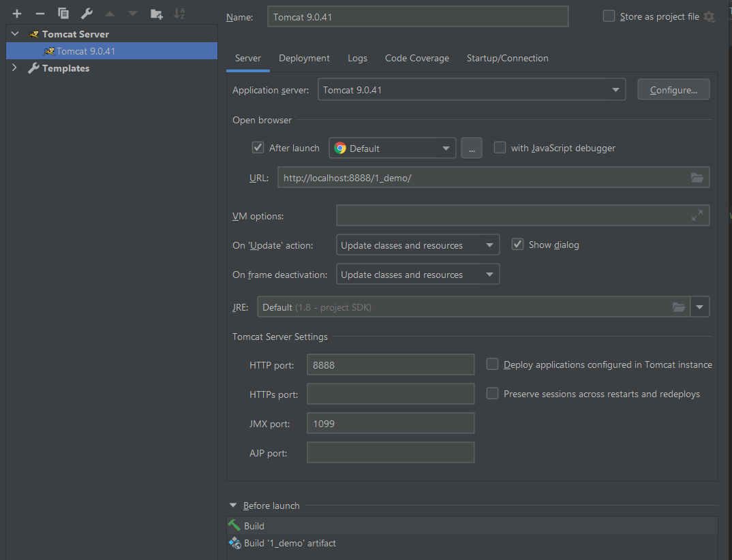Open the Application server dropdown
Image resolution: width=732 pixels, height=560 pixels.
click(x=615, y=89)
